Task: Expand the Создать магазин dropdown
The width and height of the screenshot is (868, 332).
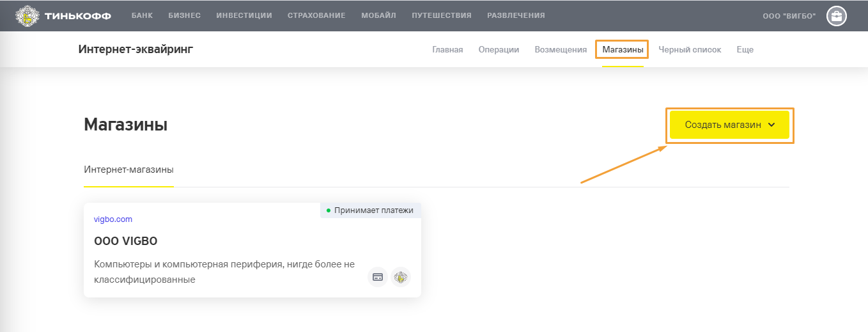Action: [729, 125]
